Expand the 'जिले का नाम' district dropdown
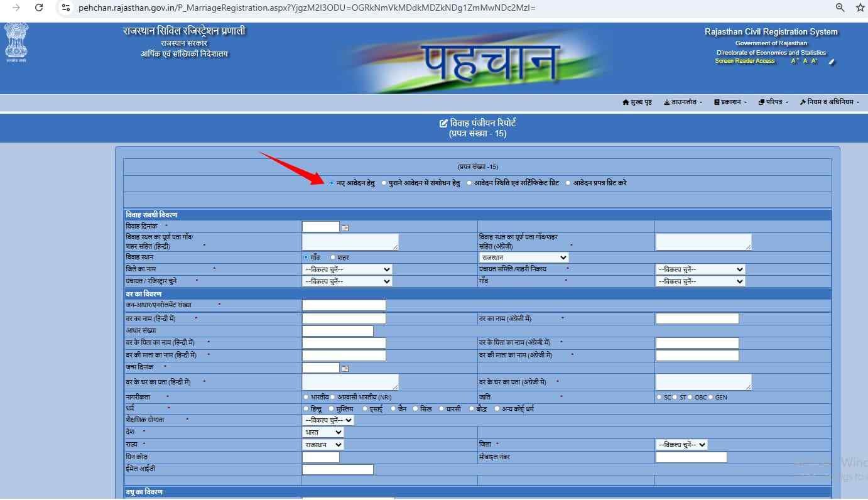Screen dimensions: 868x500 click(x=347, y=269)
